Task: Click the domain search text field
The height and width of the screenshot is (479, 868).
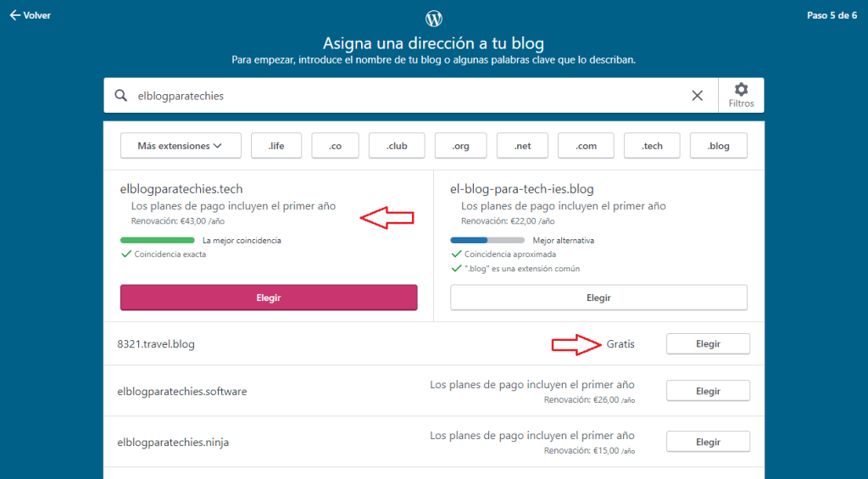Action: coord(407,96)
